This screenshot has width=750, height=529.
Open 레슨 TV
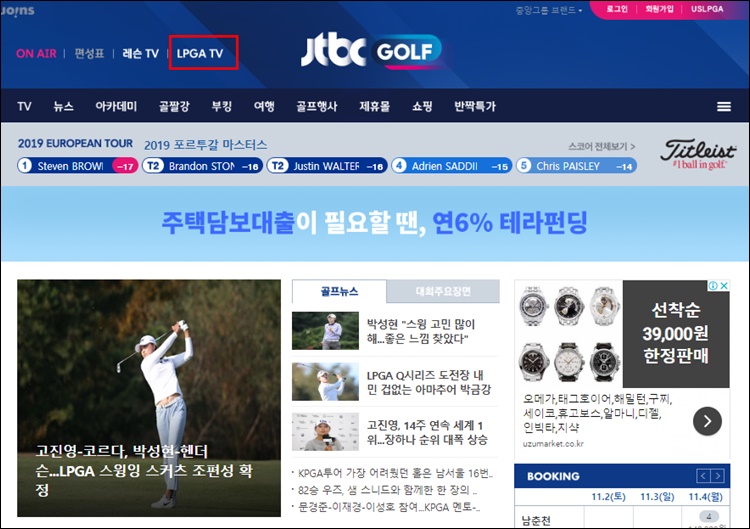[140, 53]
